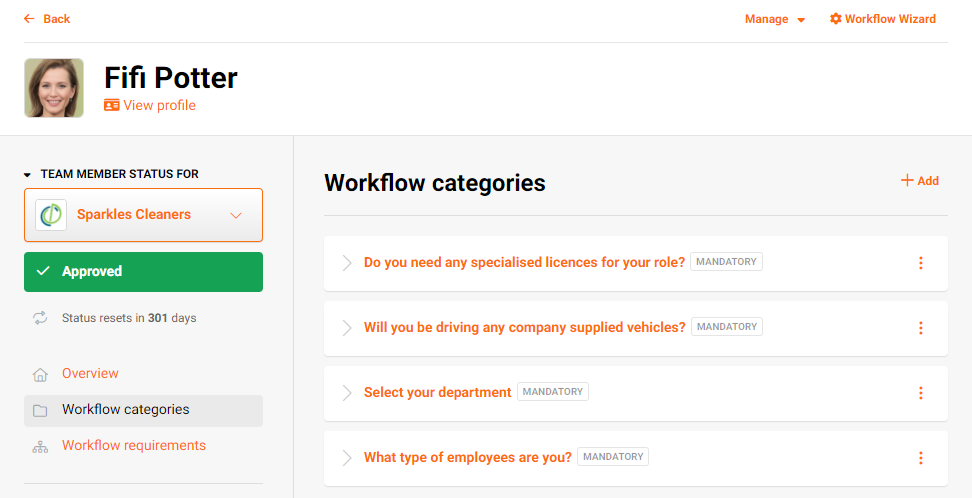Viewport: 972px width, 498px height.
Task: Click the 'Status resets in 301 days' text
Action: pyautogui.click(x=129, y=318)
